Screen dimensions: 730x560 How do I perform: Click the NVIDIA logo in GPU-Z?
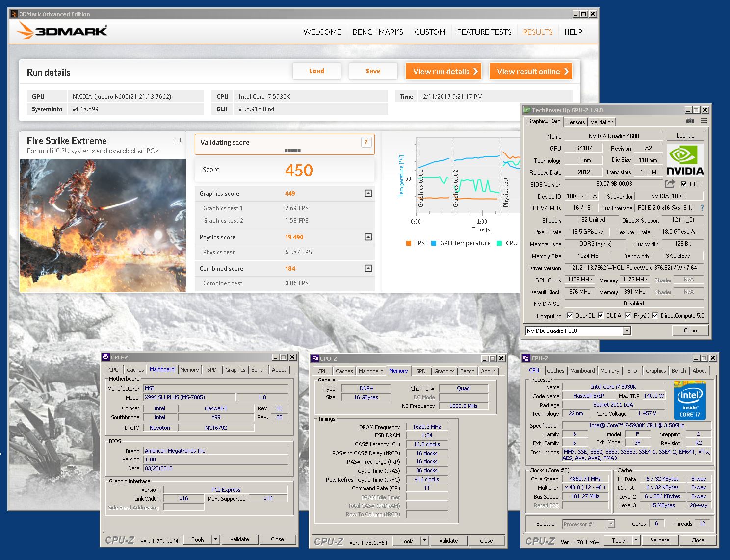pos(685,160)
